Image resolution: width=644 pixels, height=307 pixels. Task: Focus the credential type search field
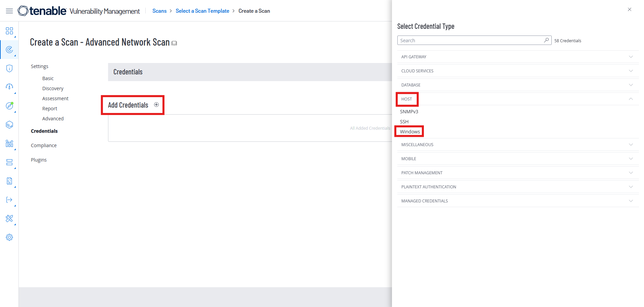click(470, 41)
